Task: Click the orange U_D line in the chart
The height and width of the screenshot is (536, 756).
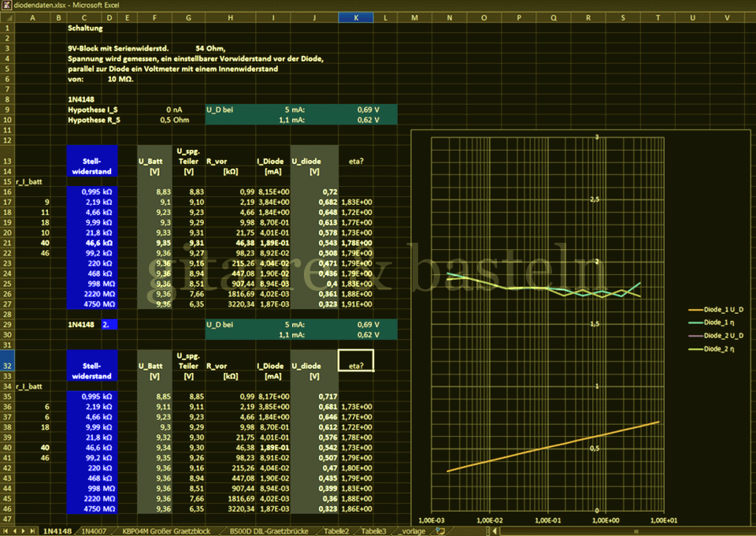Action: point(553,447)
